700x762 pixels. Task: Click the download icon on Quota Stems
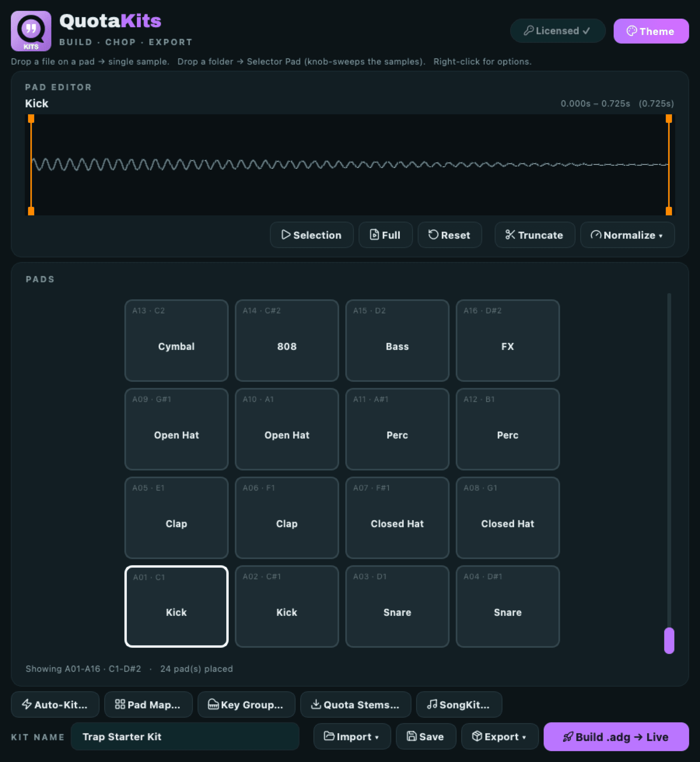tap(316, 704)
